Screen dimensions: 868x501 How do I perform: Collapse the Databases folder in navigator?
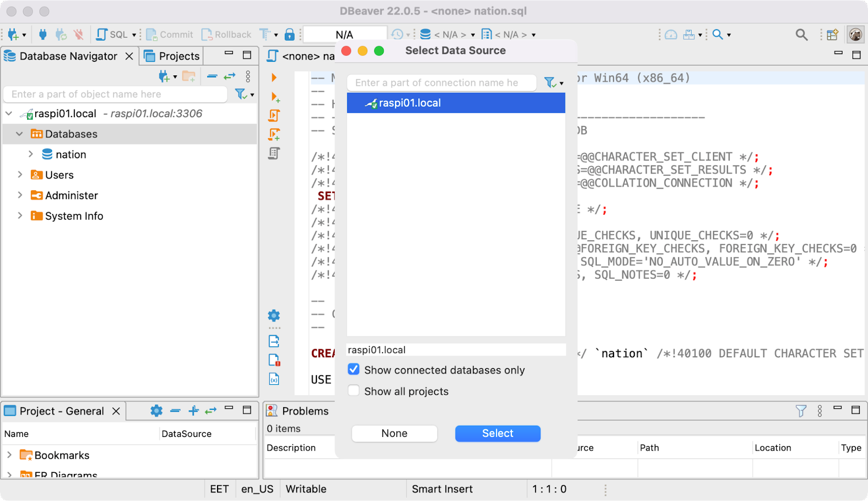20,134
